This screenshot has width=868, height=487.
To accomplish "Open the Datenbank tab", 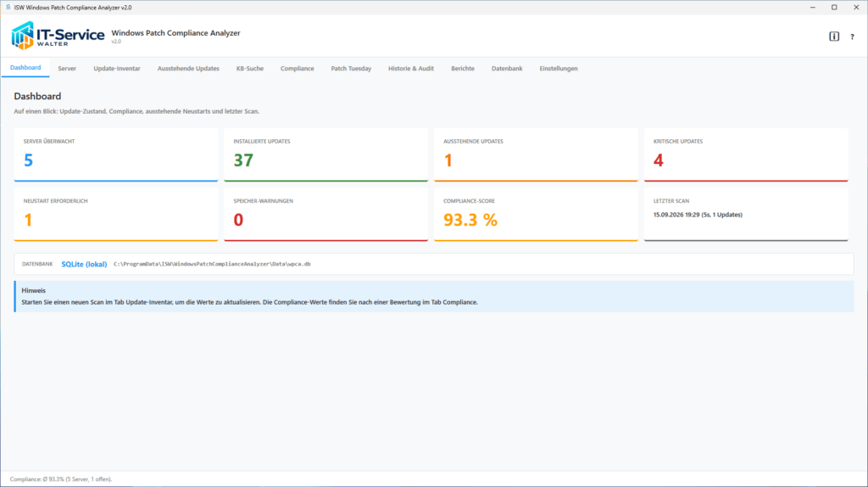I will pyautogui.click(x=507, y=69).
